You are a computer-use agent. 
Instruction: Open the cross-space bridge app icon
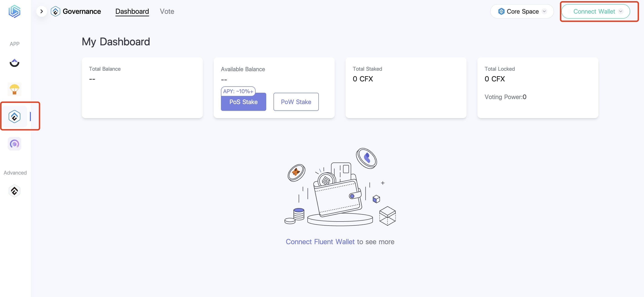tap(15, 63)
